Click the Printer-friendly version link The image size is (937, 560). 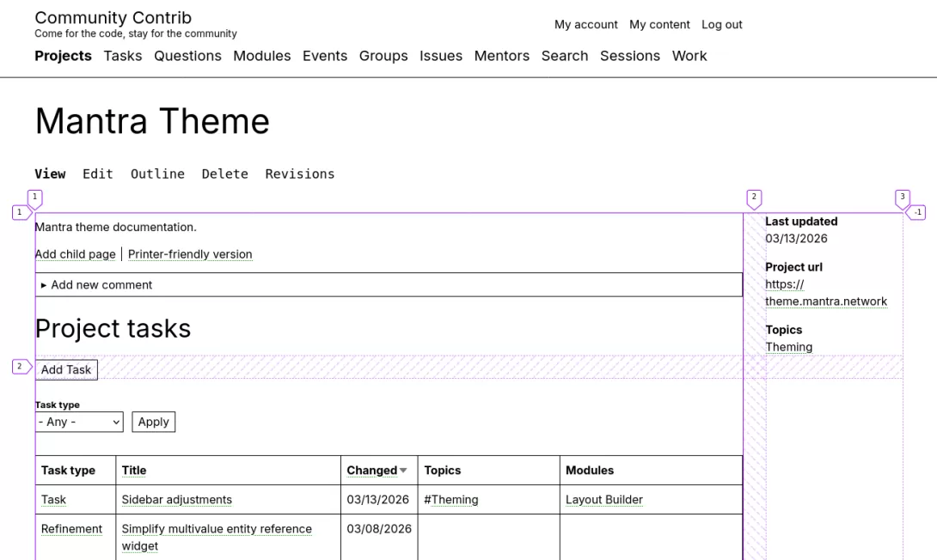click(x=190, y=254)
